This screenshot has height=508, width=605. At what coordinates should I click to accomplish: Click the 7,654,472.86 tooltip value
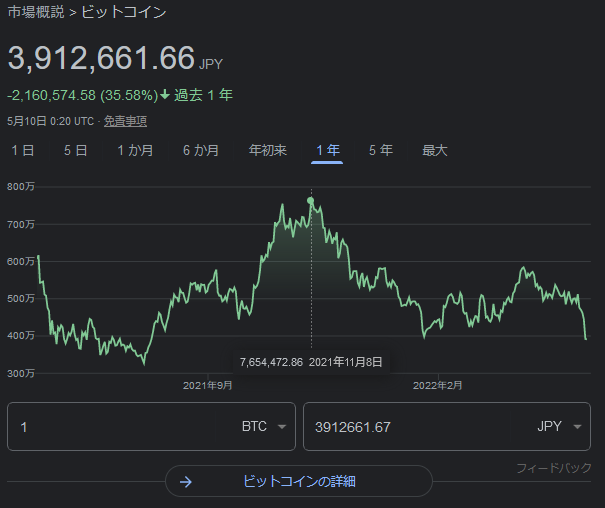coord(271,362)
